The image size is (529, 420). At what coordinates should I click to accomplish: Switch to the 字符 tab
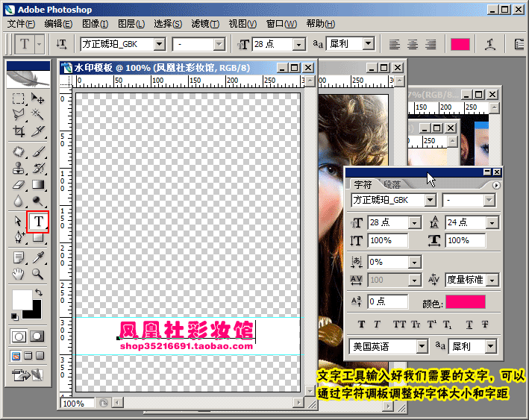(x=363, y=184)
